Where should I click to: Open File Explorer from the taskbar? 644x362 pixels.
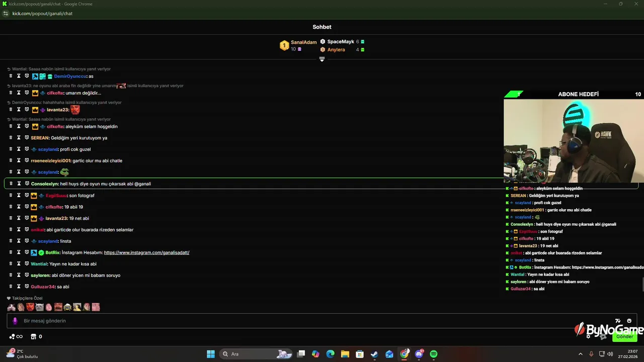[x=345, y=354]
